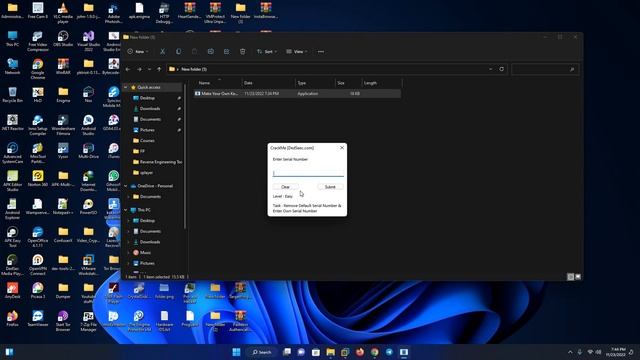Select .NET Reactor desktop icon

[12, 122]
